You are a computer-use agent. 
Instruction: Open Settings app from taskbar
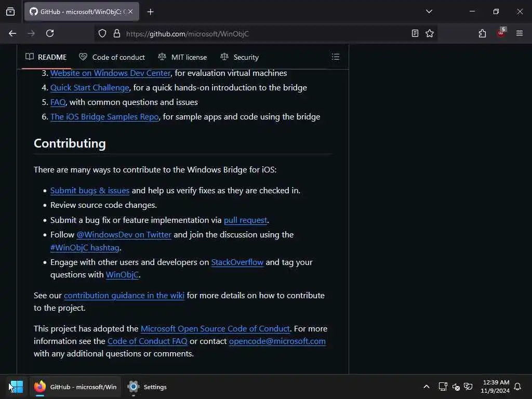coord(147,387)
